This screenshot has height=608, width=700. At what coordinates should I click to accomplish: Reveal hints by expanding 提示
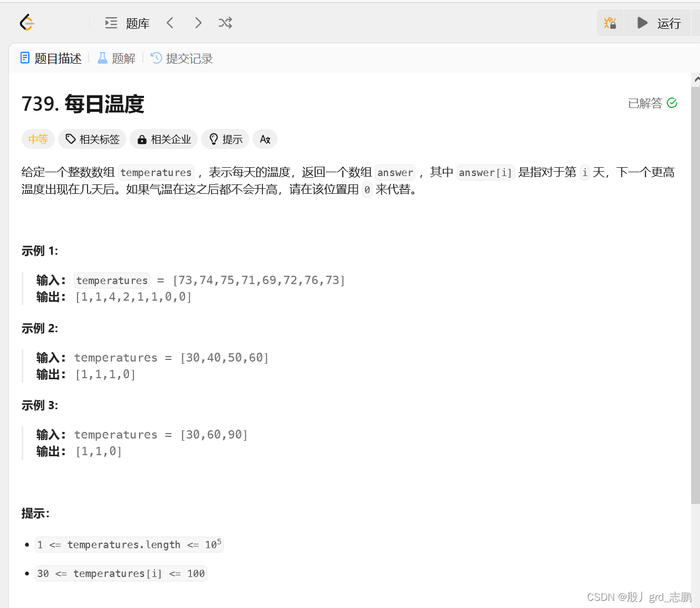225,139
